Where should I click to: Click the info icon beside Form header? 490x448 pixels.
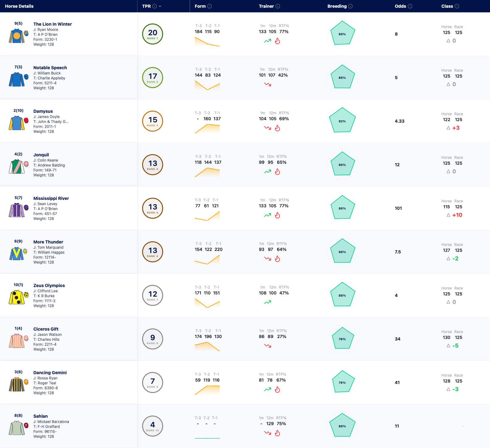click(209, 6)
